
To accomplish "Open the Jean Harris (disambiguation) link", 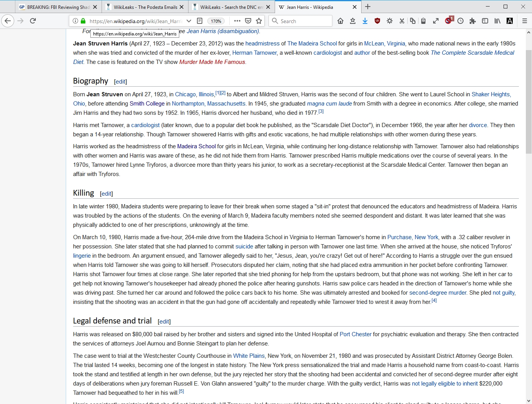I will coord(223,31).
